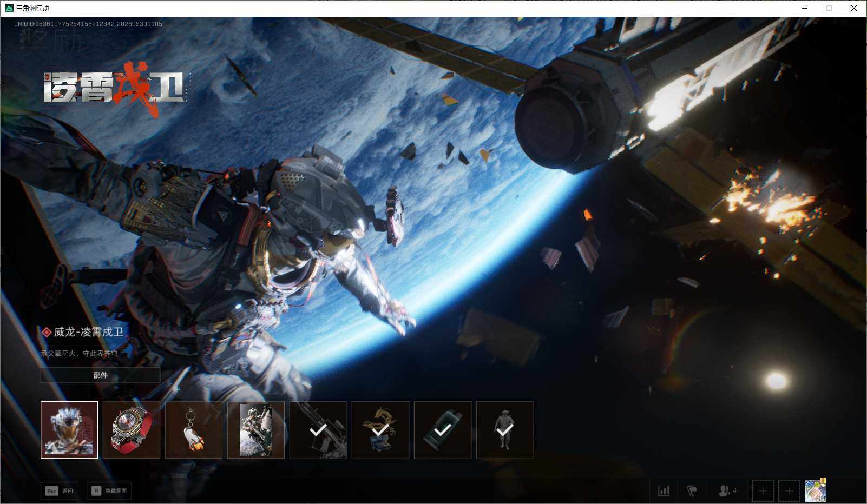Select the red strap wristwatch reward
Viewport: 867px width, 504px height.
pos(132,430)
